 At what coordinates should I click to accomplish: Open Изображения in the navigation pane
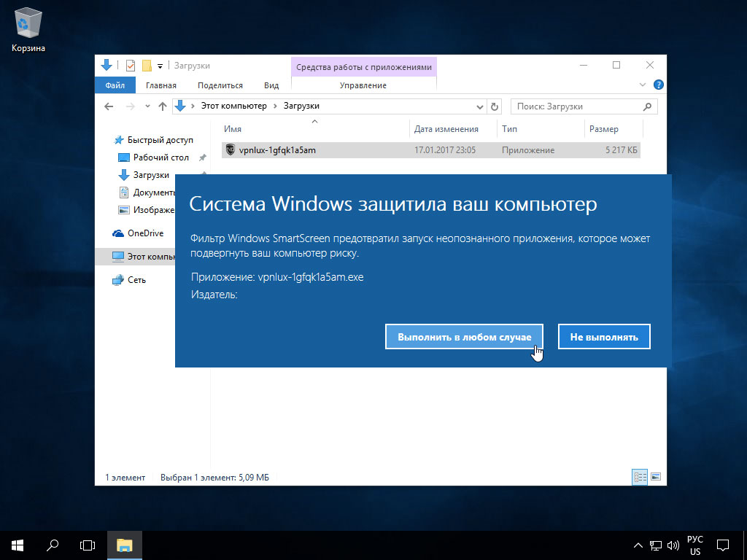[147, 210]
